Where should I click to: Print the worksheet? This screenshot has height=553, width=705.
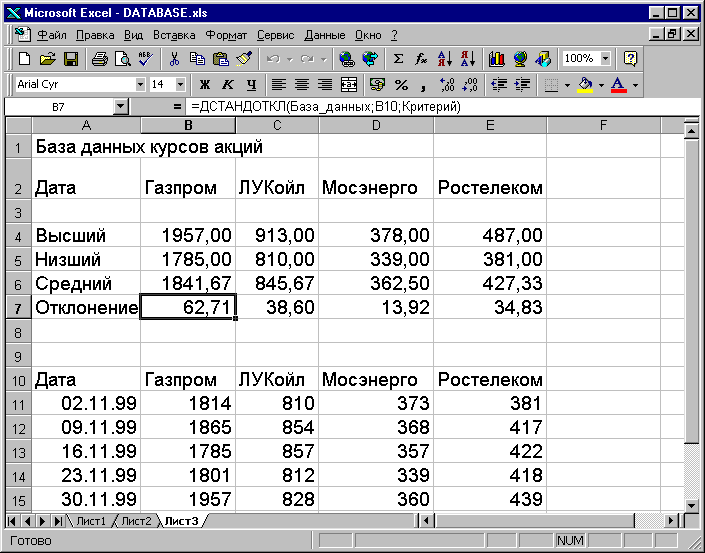(99, 59)
